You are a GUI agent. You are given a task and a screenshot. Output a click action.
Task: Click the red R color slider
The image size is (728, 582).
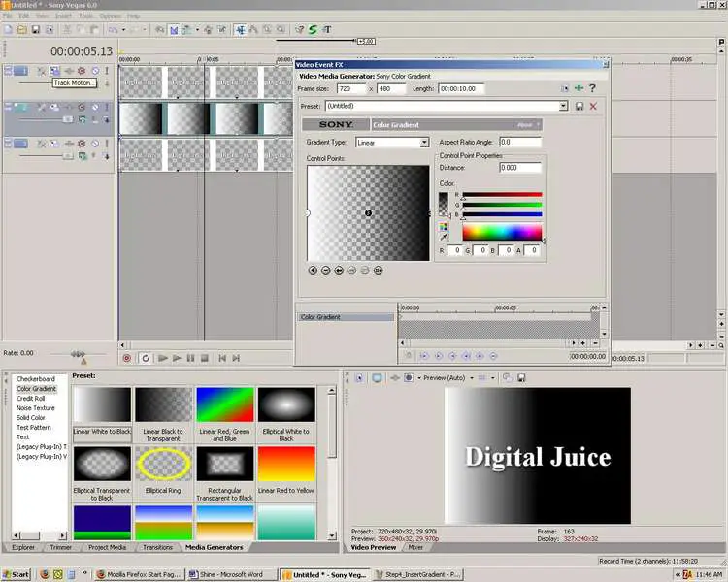[x=502, y=195]
